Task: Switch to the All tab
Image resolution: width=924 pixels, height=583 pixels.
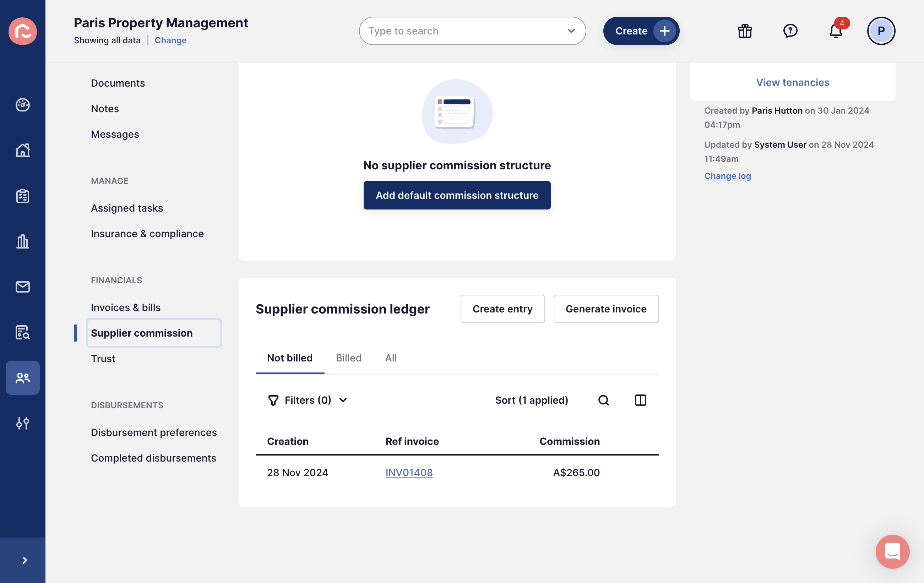Action: (391, 358)
